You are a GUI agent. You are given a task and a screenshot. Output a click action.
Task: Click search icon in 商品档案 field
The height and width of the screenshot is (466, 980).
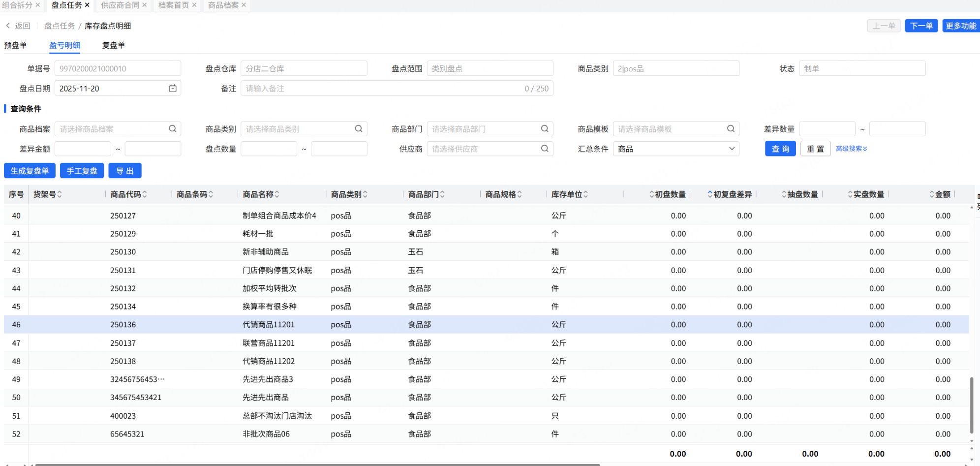(173, 129)
